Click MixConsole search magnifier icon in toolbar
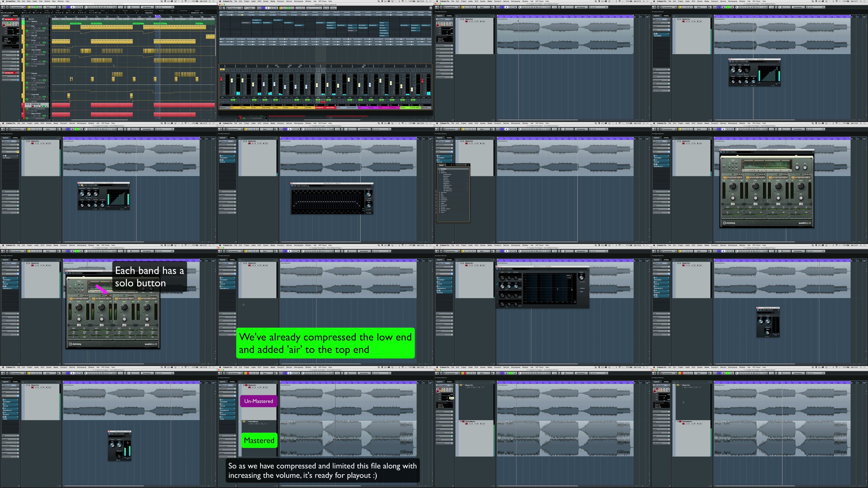 click(x=224, y=8)
